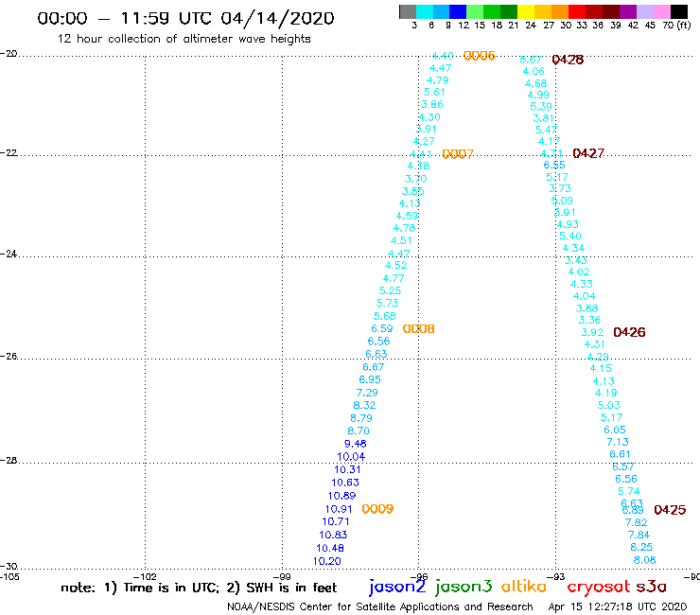Click the 70 (ft) legend scale label
The width and height of the screenshot is (700, 615).
click(x=676, y=25)
